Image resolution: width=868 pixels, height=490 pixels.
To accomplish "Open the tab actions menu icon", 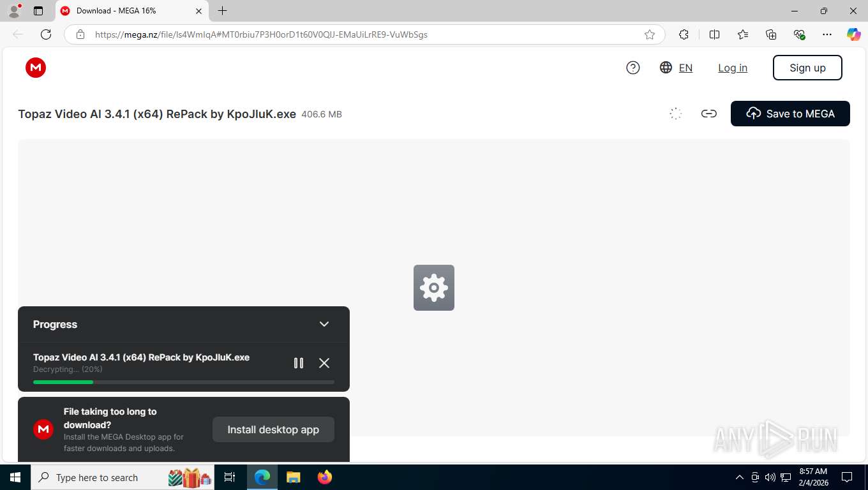I will click(38, 11).
